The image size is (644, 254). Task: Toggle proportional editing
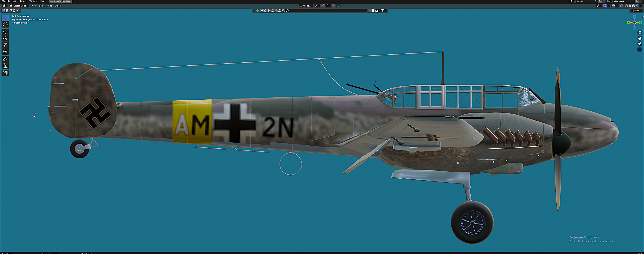click(334, 6)
